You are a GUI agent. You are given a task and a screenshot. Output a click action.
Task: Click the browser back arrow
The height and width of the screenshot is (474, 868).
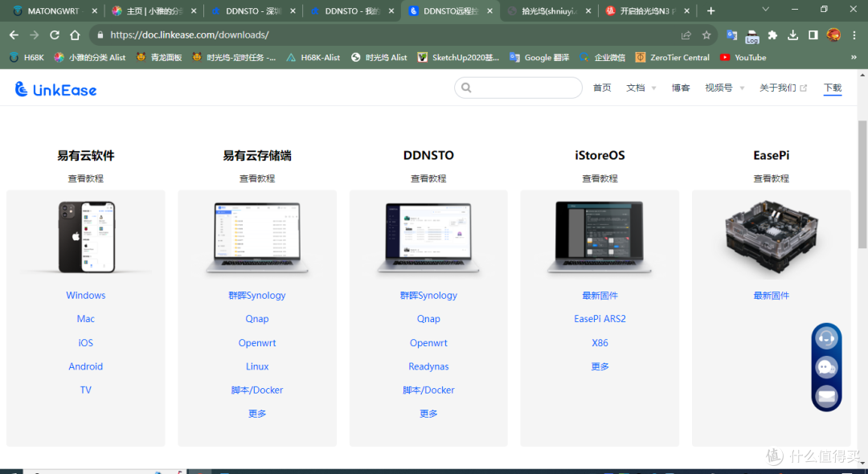click(x=14, y=35)
